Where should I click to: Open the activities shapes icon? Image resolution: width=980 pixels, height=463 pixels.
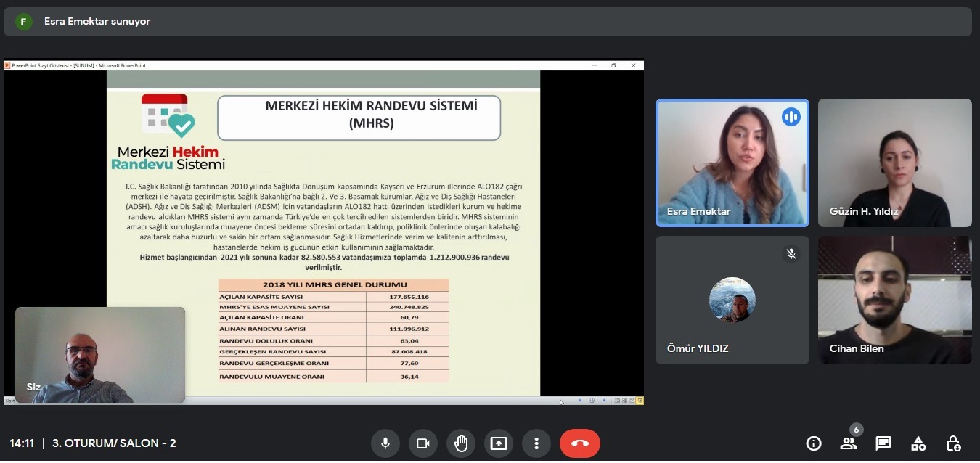click(x=918, y=443)
